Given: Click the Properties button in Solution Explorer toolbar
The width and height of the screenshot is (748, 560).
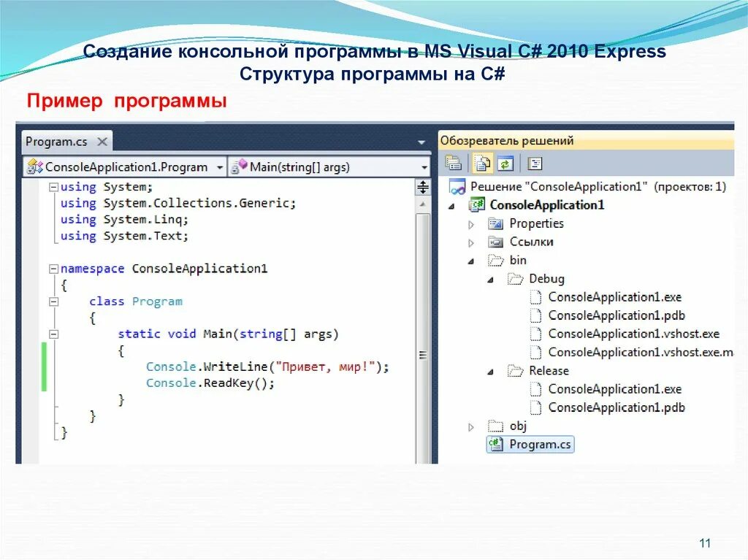Looking at the screenshot, I should [453, 163].
